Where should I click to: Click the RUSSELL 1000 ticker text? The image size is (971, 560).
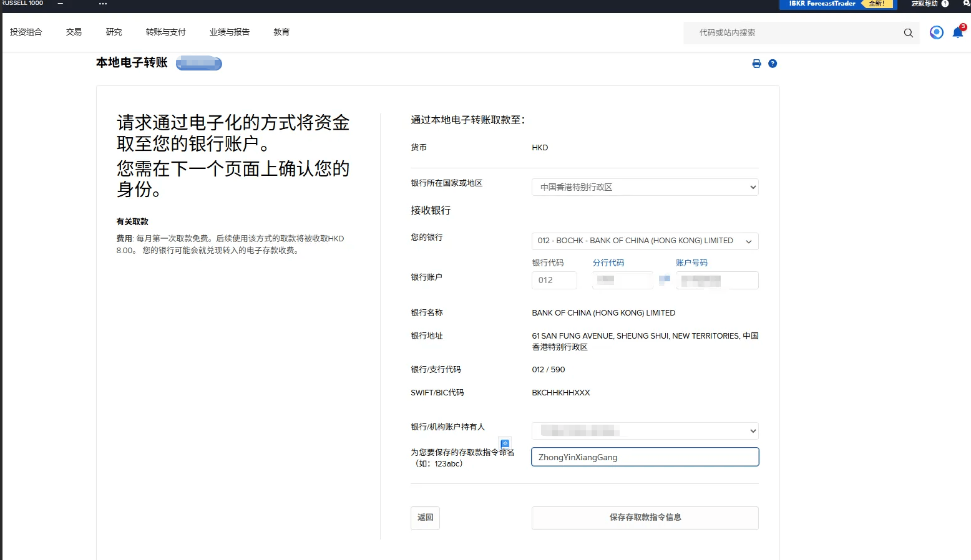coord(22,3)
